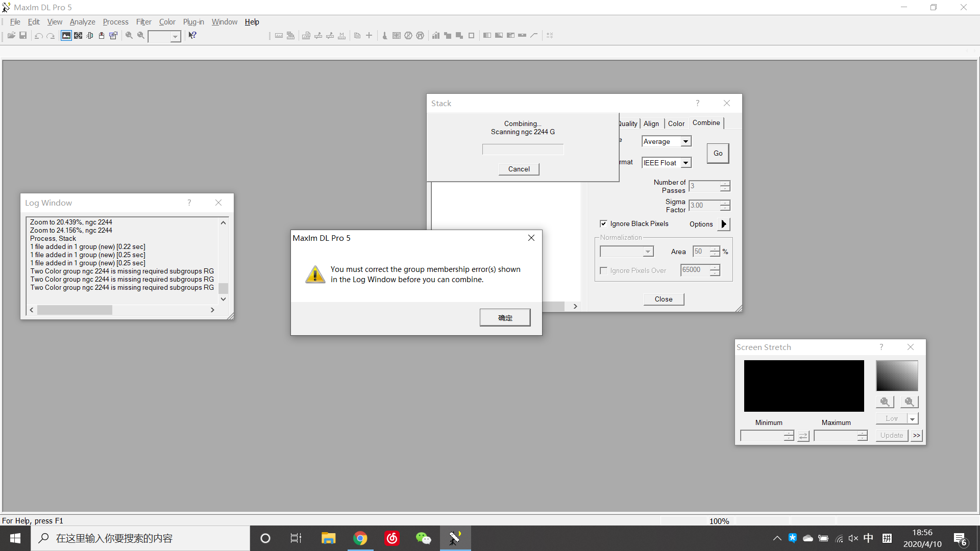The width and height of the screenshot is (980, 551).
Task: Cancel the Combining progress dialog
Action: click(x=519, y=169)
